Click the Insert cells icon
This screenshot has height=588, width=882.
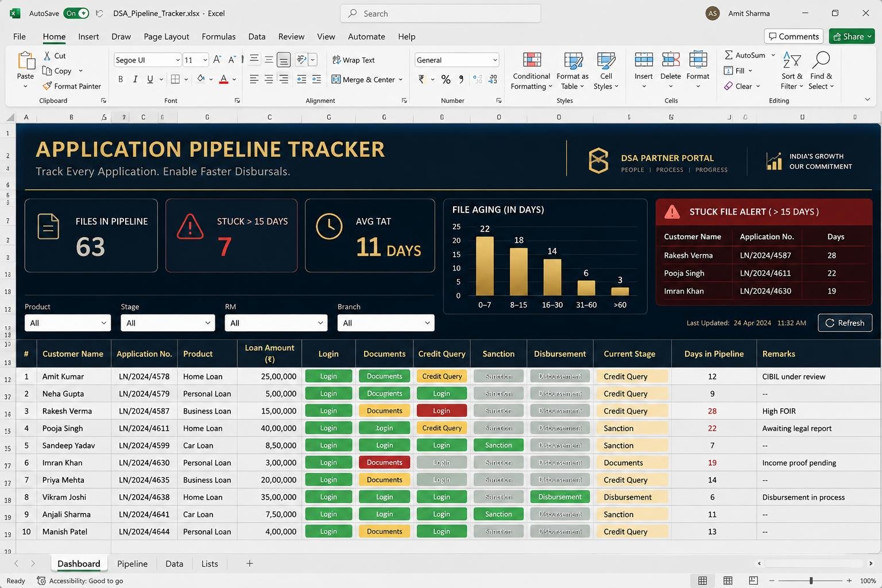(644, 60)
